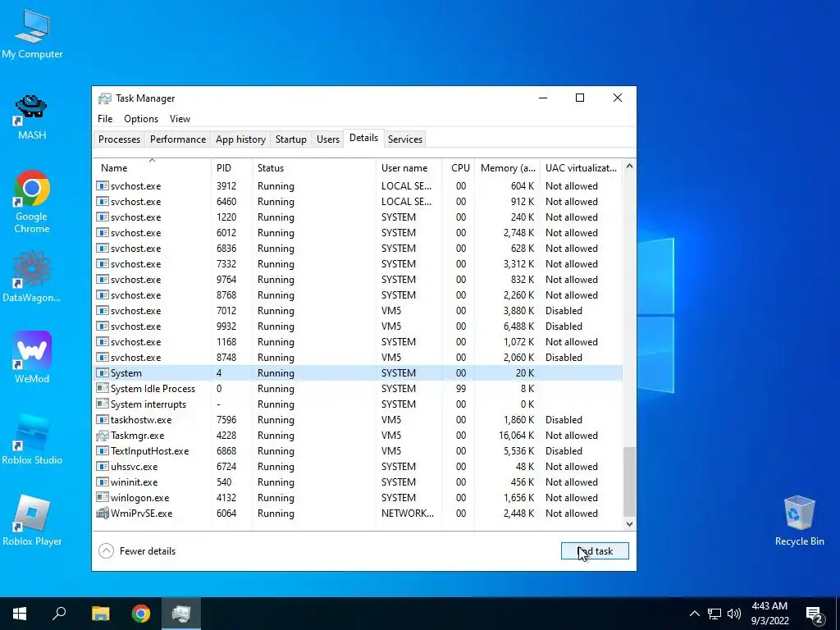Click the uhssvc.exe process icon

coord(103,467)
